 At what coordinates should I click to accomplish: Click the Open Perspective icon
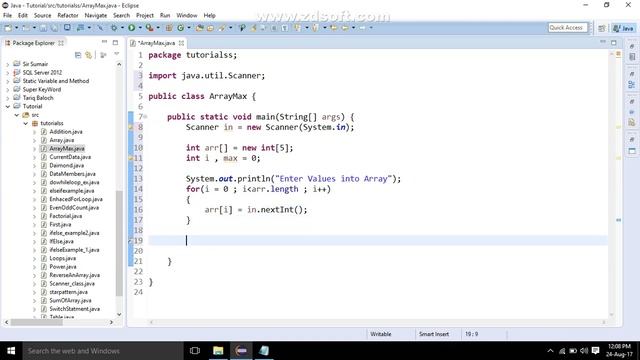[602, 28]
